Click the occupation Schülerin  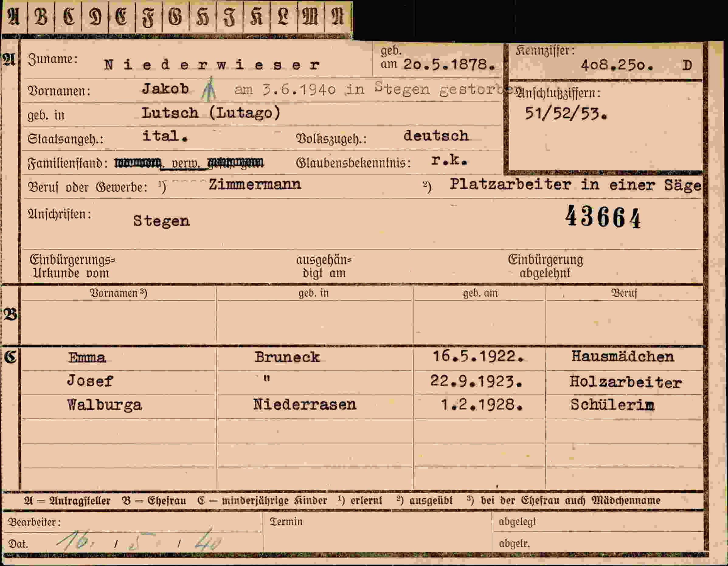(x=612, y=405)
